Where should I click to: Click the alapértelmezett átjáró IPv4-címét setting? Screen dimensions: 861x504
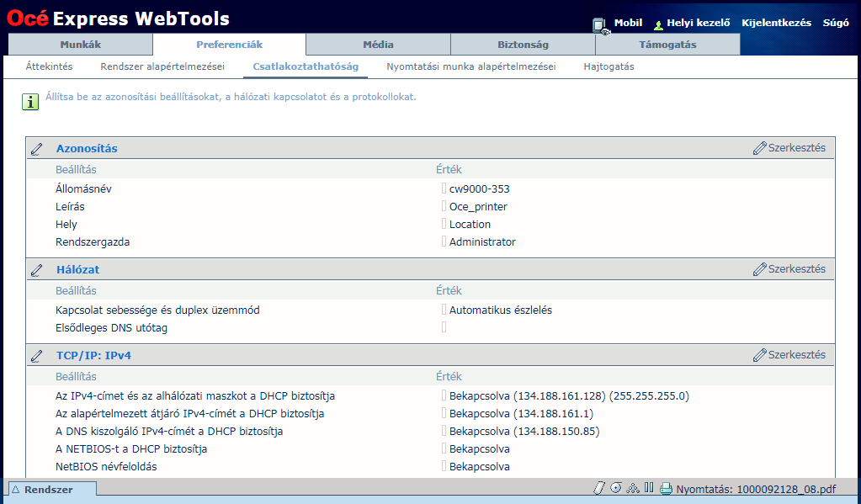(x=189, y=413)
